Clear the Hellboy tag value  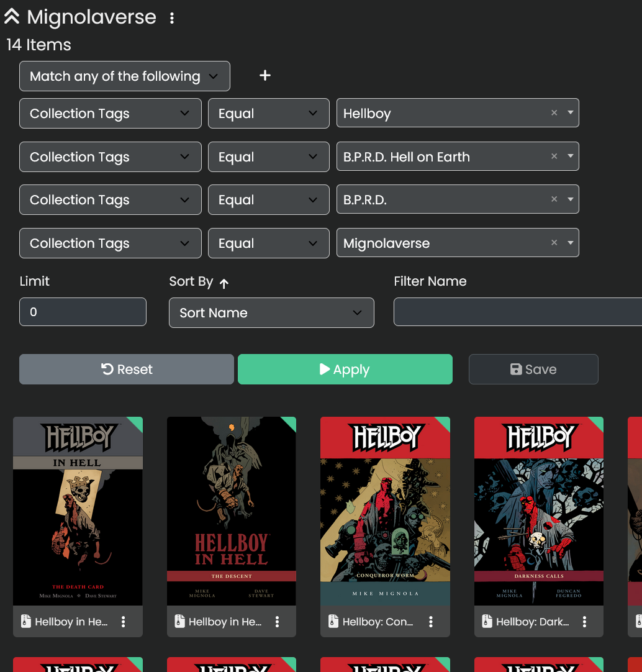tap(554, 112)
